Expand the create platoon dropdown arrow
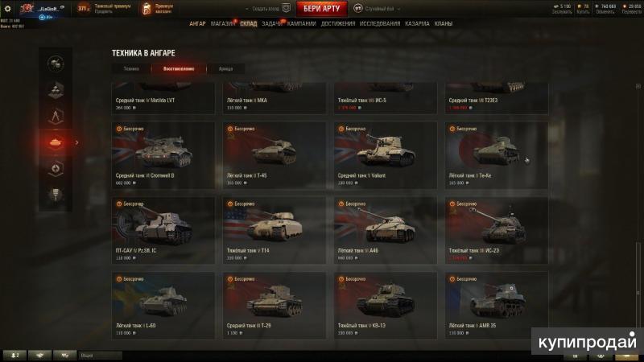This screenshot has width=644, height=362. tap(247, 9)
